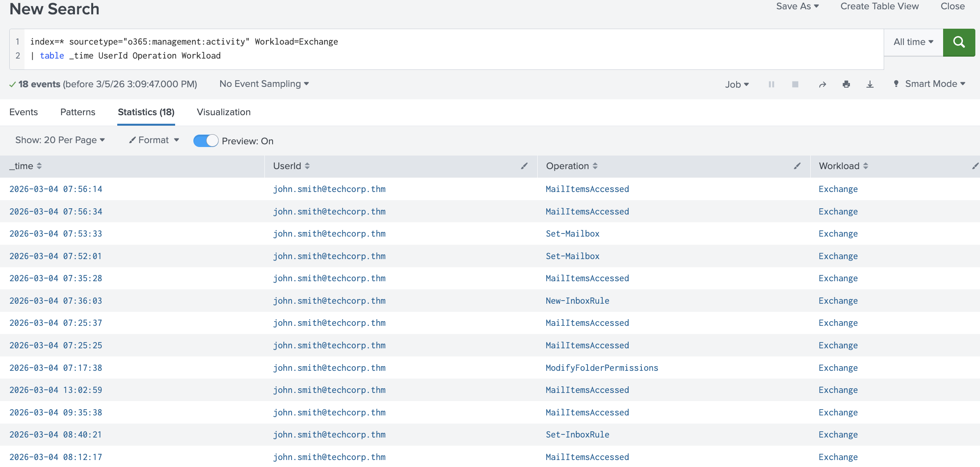Sort by the UserId column arrows
Image resolution: width=980 pixels, height=467 pixels.
click(x=307, y=166)
